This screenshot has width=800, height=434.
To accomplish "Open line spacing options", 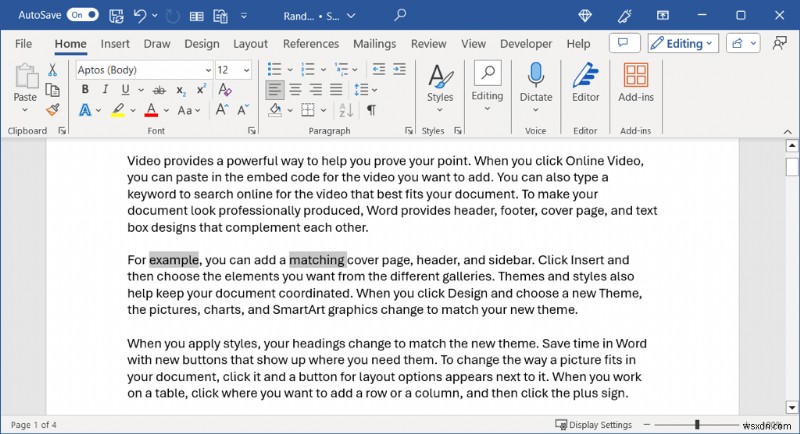I will click(x=361, y=90).
